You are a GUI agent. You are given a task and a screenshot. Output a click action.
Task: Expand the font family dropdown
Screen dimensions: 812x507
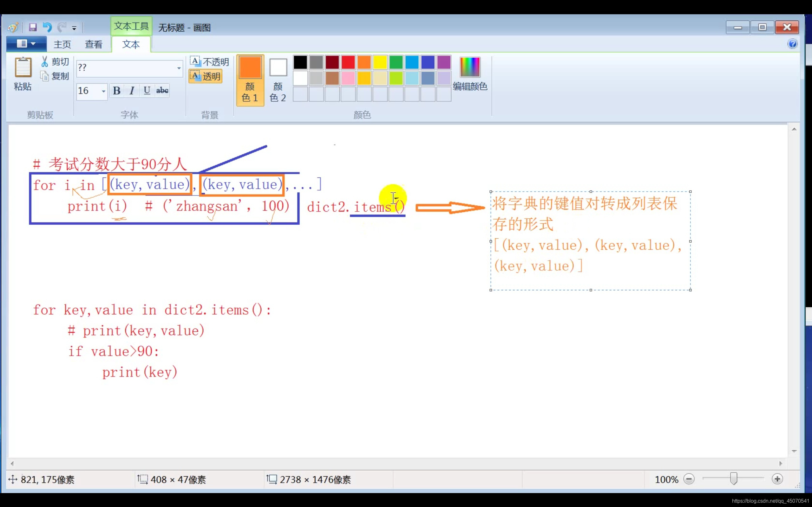179,68
